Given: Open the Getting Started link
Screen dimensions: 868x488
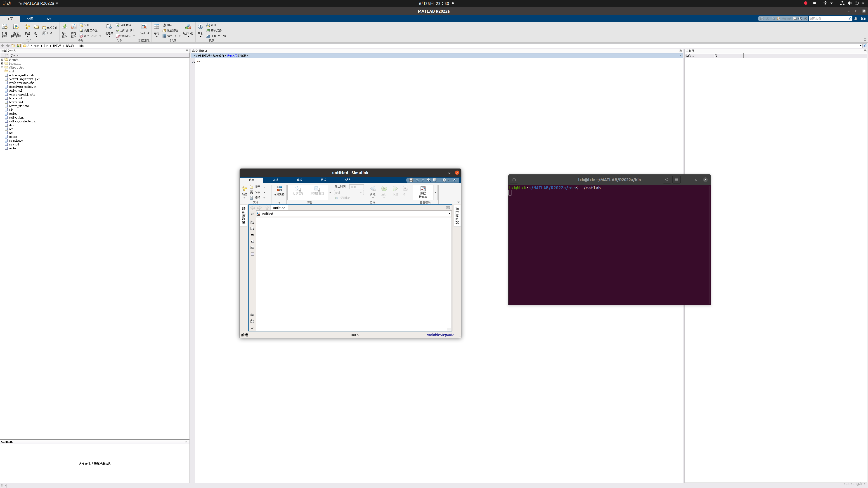Looking at the screenshot, I should click(x=232, y=56).
